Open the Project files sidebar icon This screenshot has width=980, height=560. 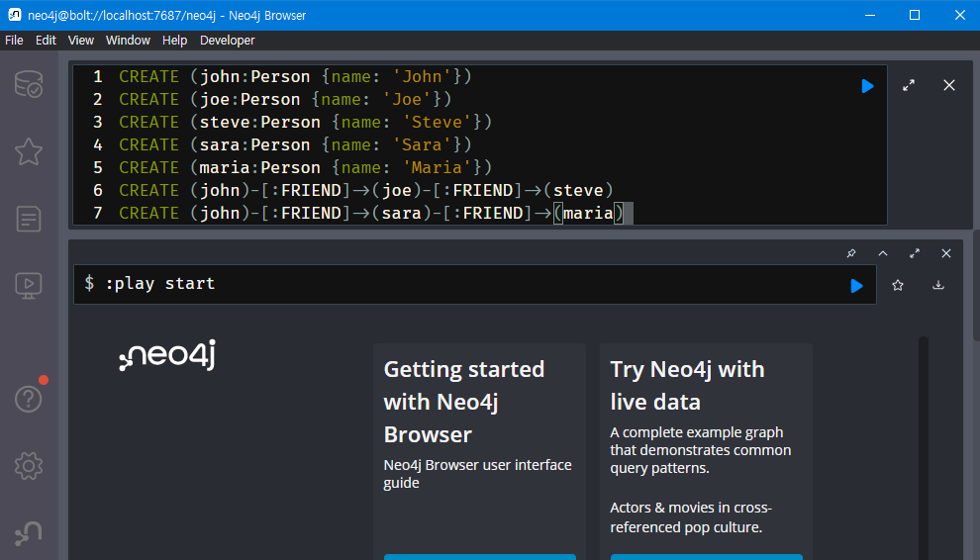click(29, 219)
